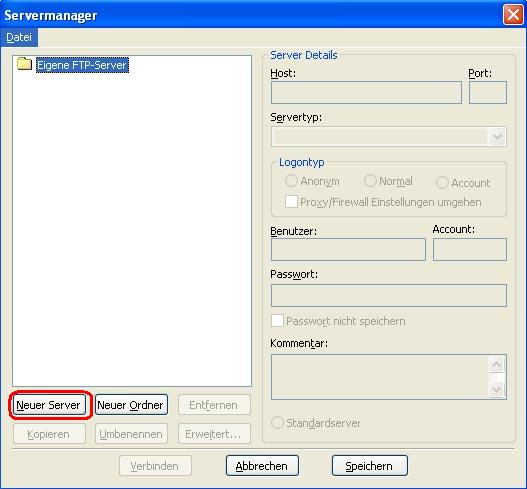Click the Neuer Server button

[x=49, y=405]
